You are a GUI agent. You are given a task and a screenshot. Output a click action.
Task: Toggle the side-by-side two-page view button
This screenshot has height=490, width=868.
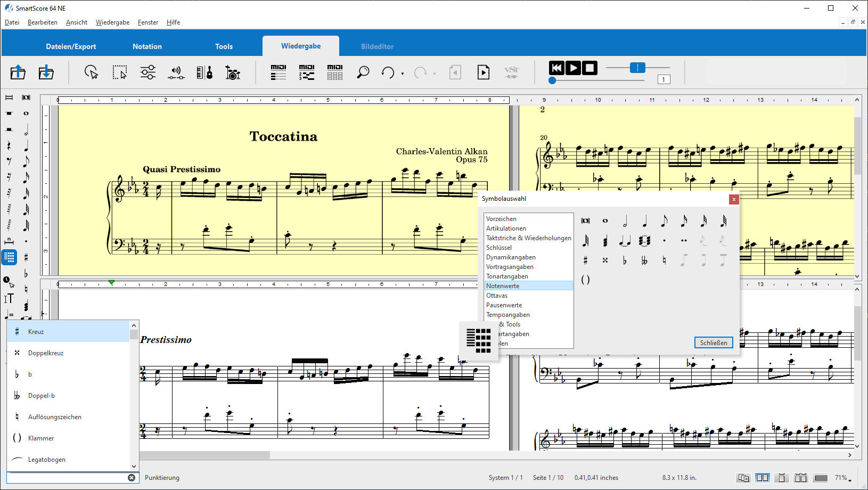pos(762,478)
